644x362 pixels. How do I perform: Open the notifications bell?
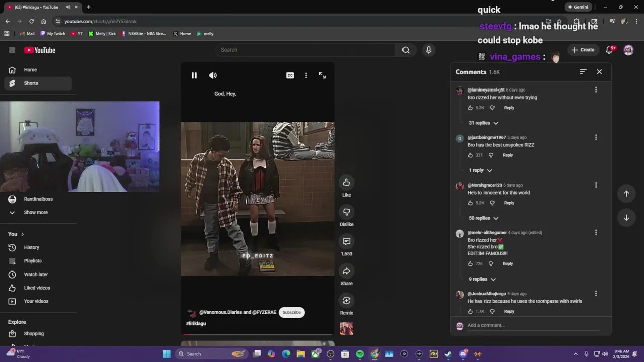click(x=610, y=50)
